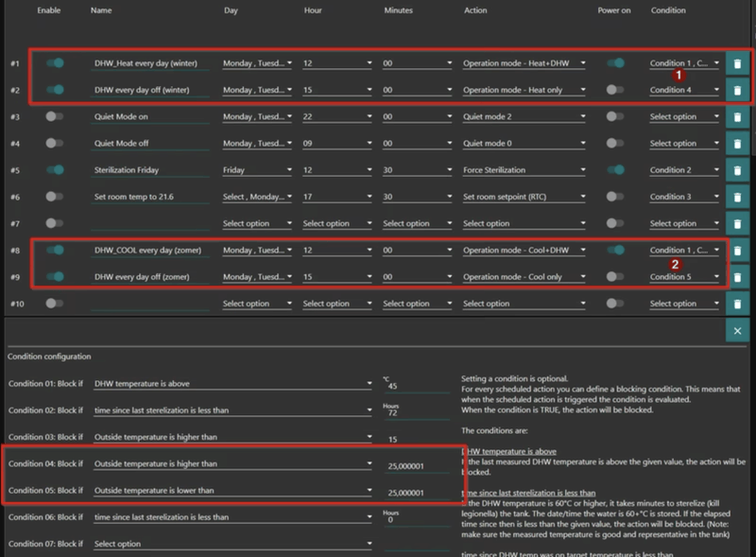Image resolution: width=756 pixels, height=557 pixels.
Task: Click the Condition configuration title
Action: click(x=49, y=357)
